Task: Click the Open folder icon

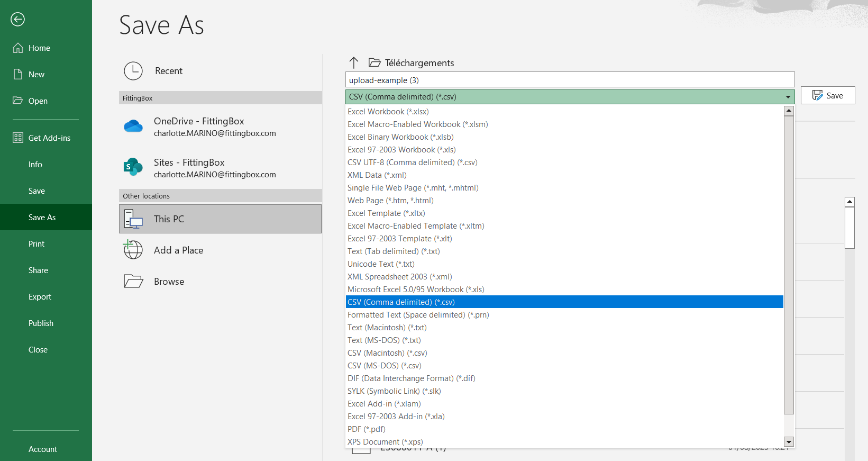Action: click(18, 101)
